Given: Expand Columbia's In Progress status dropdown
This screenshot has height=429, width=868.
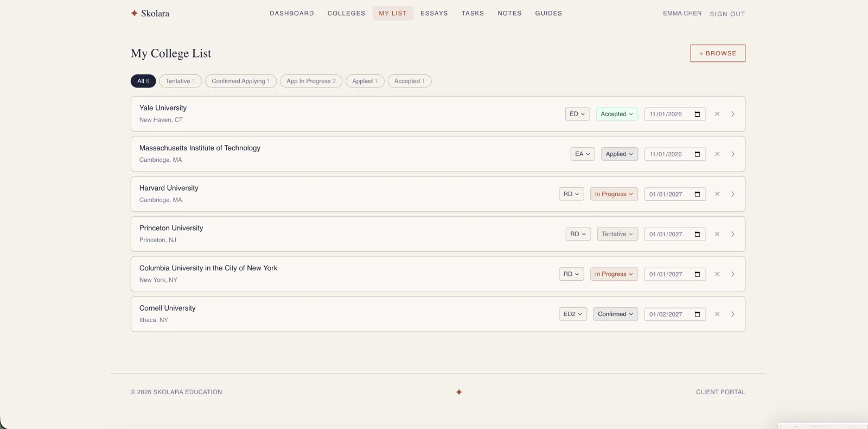Looking at the screenshot, I should tap(614, 274).
